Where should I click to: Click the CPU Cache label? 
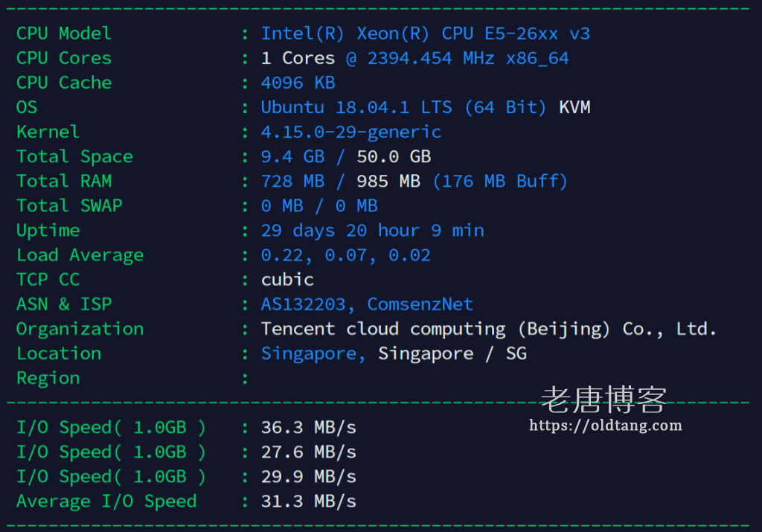[x=64, y=83]
